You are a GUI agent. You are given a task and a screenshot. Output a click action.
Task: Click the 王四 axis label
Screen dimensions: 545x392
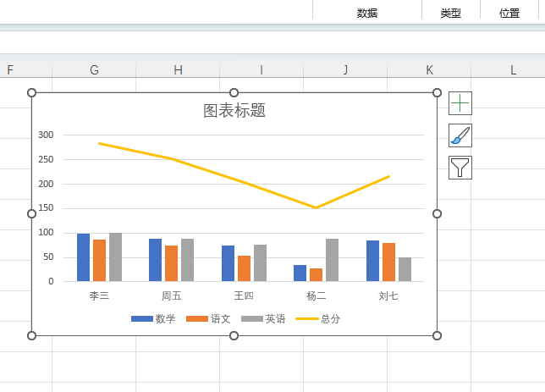point(244,295)
